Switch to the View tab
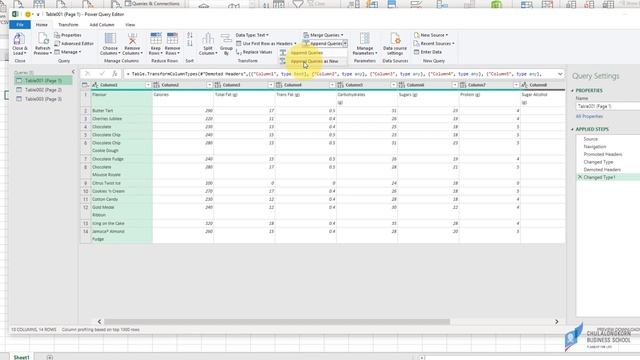The height and width of the screenshot is (360, 640). point(130,25)
